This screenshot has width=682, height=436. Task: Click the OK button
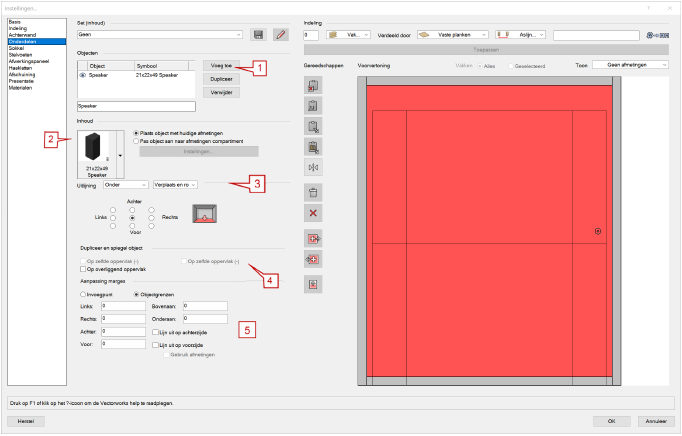pos(612,421)
